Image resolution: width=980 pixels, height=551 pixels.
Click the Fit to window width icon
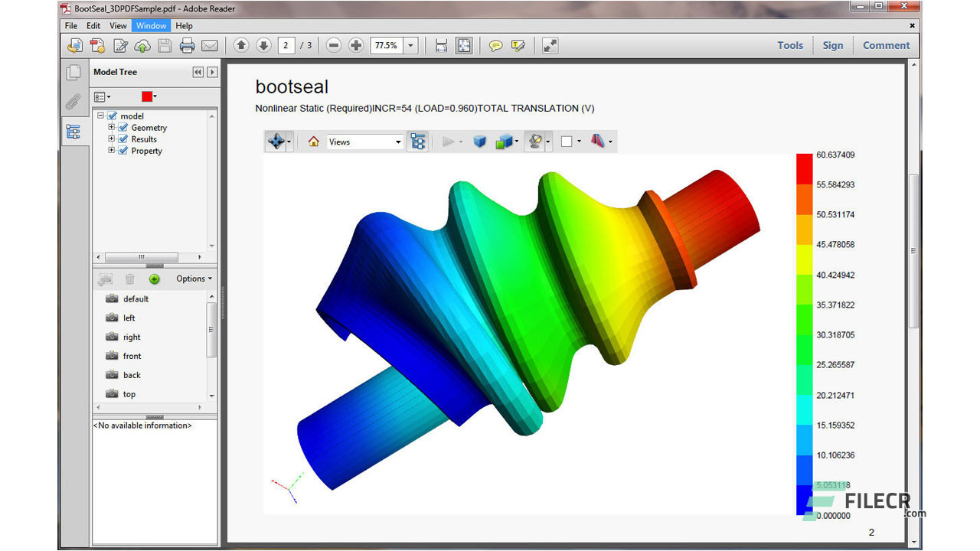tap(442, 46)
